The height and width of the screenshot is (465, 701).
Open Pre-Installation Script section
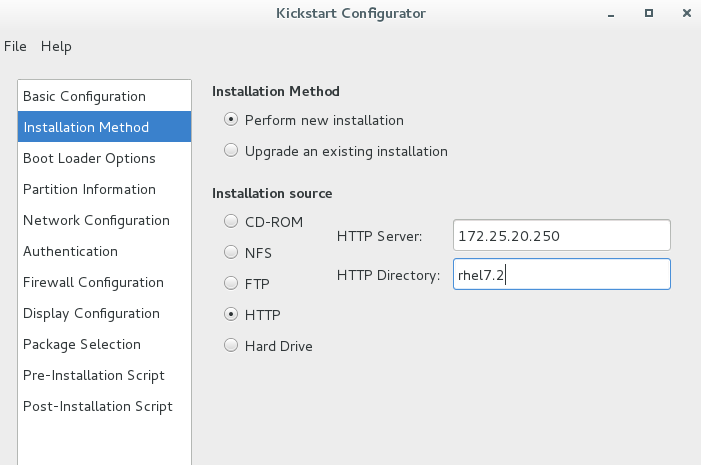tap(104, 375)
